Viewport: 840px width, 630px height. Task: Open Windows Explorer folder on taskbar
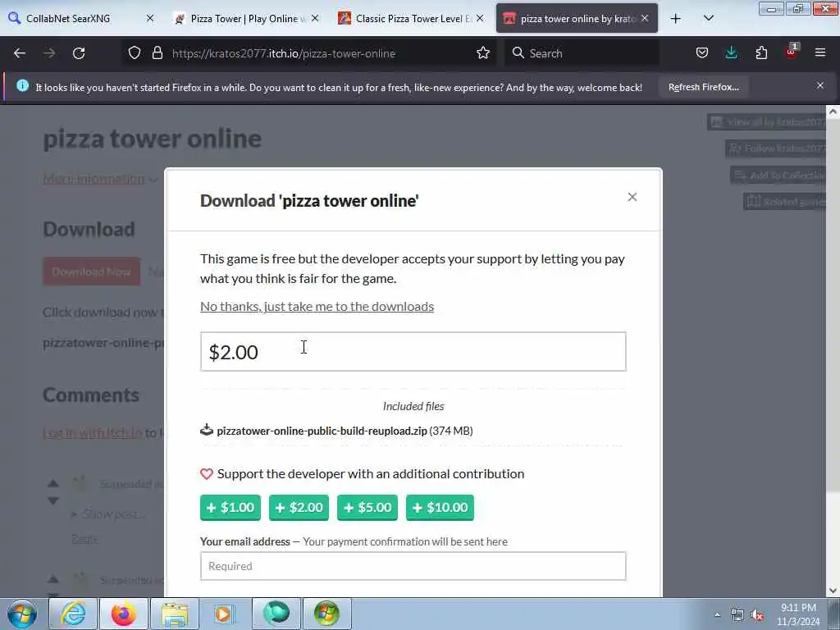click(x=175, y=614)
